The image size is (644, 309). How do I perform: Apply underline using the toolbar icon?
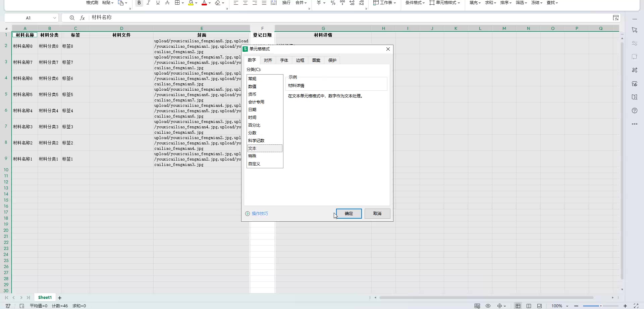158,3
